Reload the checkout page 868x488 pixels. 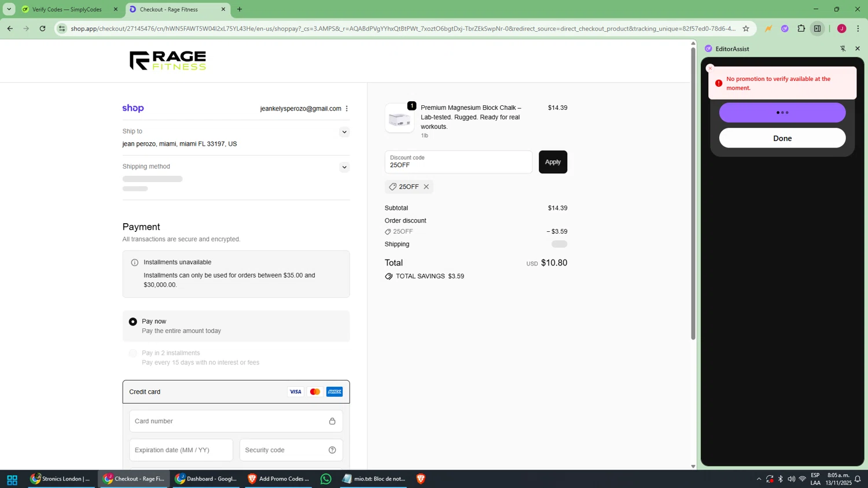42,28
